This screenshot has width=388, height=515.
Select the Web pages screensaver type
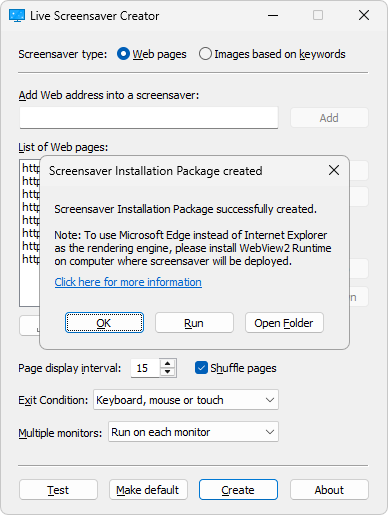(x=123, y=54)
